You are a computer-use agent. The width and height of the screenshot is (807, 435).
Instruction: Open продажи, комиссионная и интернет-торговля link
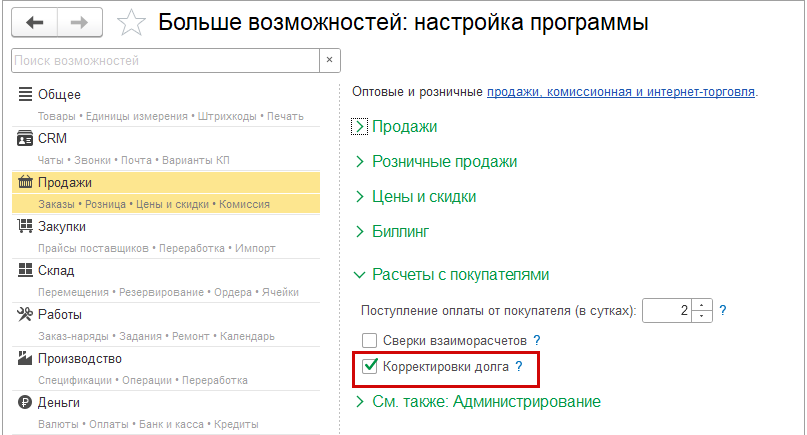(621, 92)
